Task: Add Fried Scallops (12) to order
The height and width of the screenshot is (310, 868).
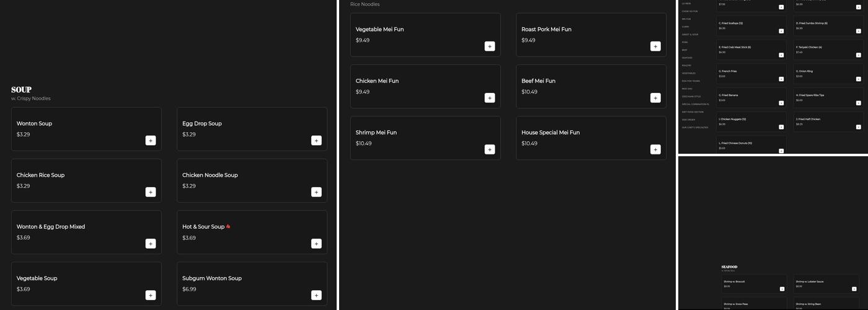Action: click(781, 31)
